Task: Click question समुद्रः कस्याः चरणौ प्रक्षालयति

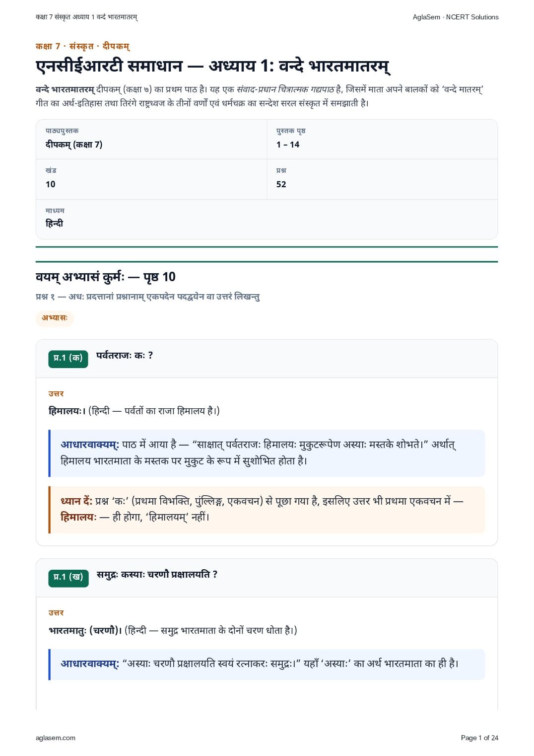Action: pyautogui.click(x=157, y=575)
